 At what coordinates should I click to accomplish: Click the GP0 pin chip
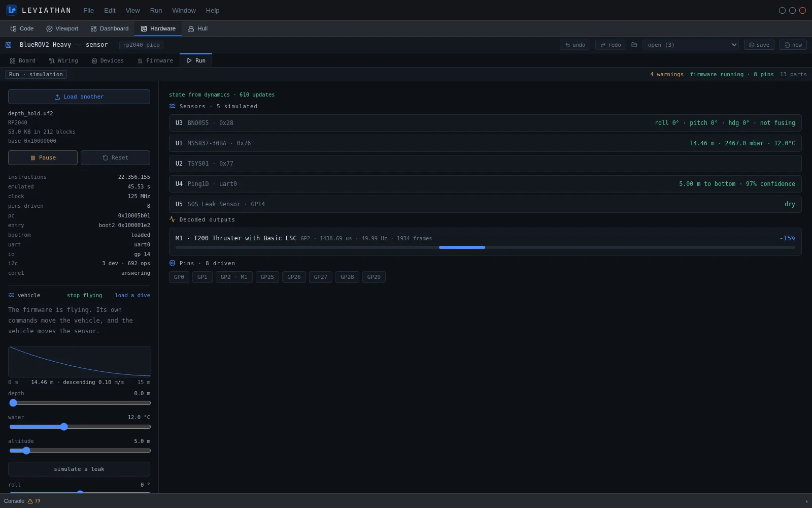[x=179, y=277]
